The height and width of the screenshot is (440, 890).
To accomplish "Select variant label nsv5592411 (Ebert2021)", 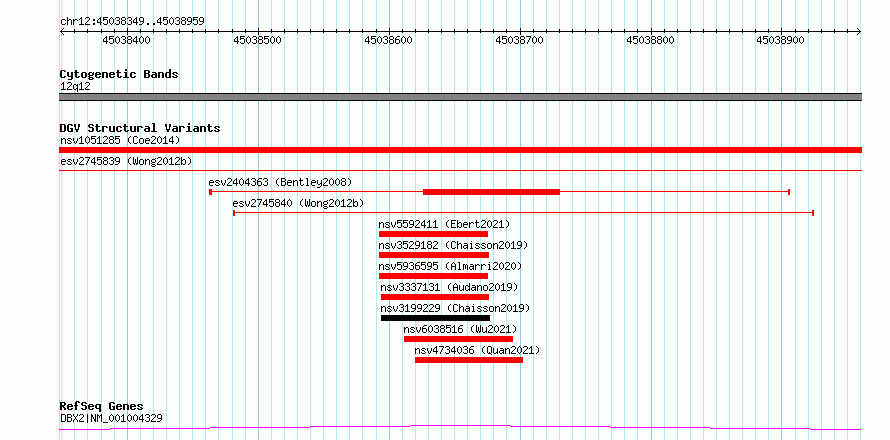I will click(444, 224).
